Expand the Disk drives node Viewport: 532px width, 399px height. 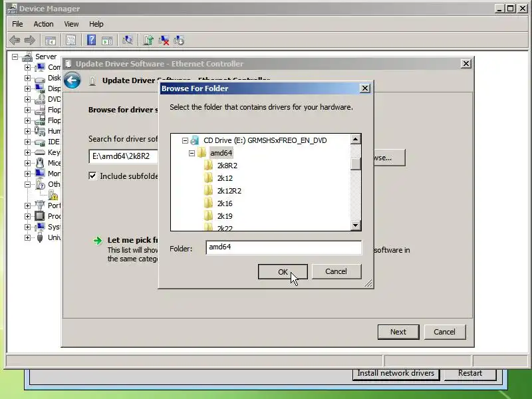tap(27, 78)
